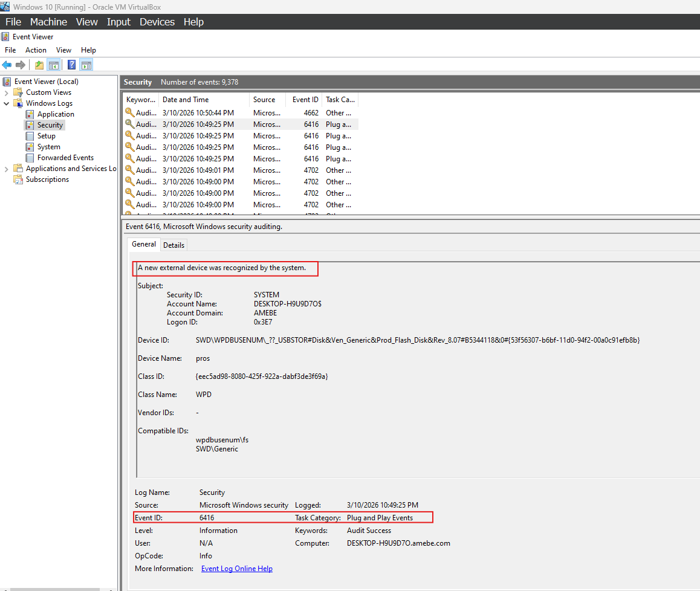700x591 pixels.
Task: Click the Audit Success keywords value
Action: click(x=369, y=531)
